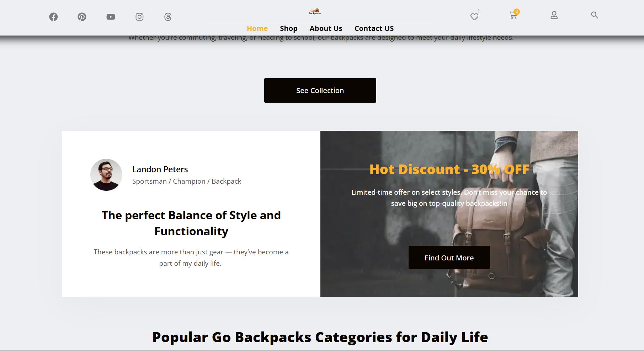The width and height of the screenshot is (644, 351).
Task: Click Landon Peters' avatar photo
Action: [x=106, y=175]
